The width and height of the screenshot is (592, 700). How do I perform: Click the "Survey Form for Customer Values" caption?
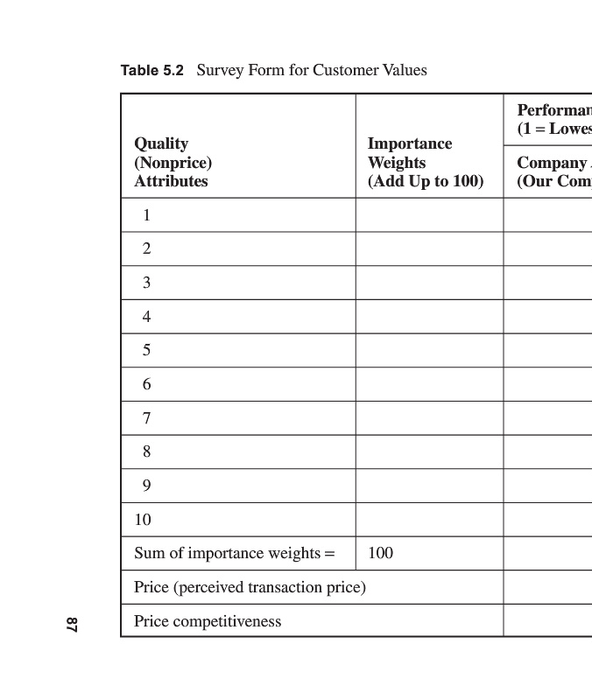[x=312, y=70]
